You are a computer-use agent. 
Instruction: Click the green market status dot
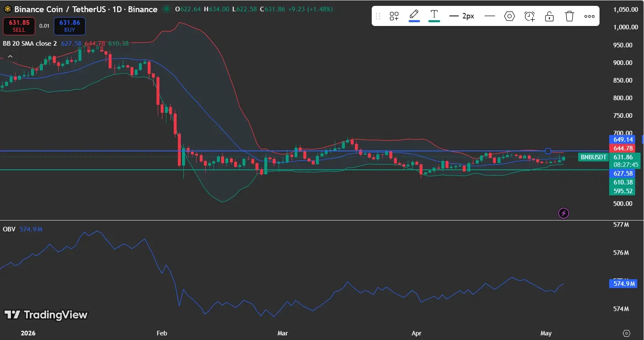167,9
